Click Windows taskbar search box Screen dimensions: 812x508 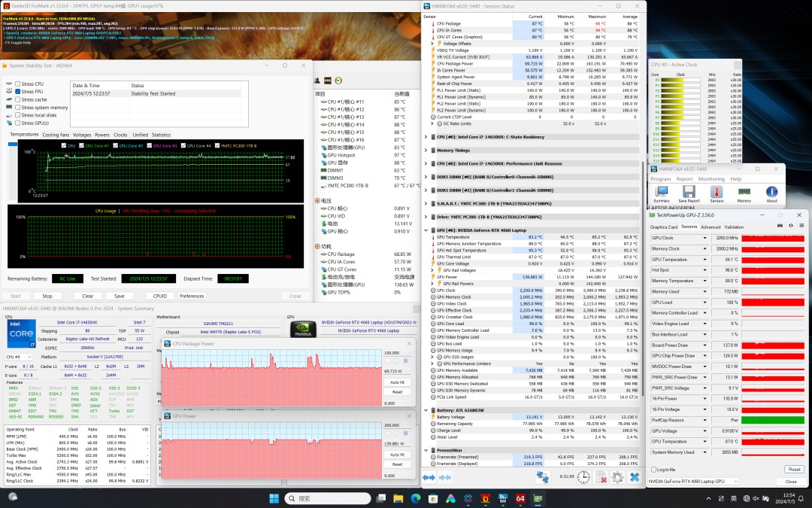[x=327, y=499]
